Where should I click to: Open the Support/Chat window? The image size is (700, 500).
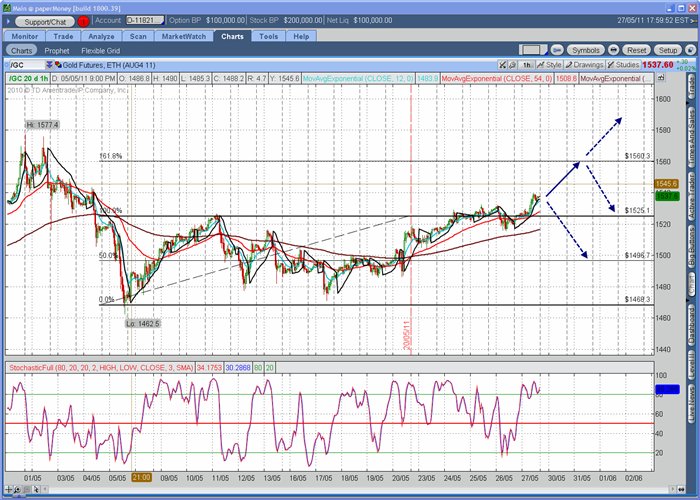point(45,21)
